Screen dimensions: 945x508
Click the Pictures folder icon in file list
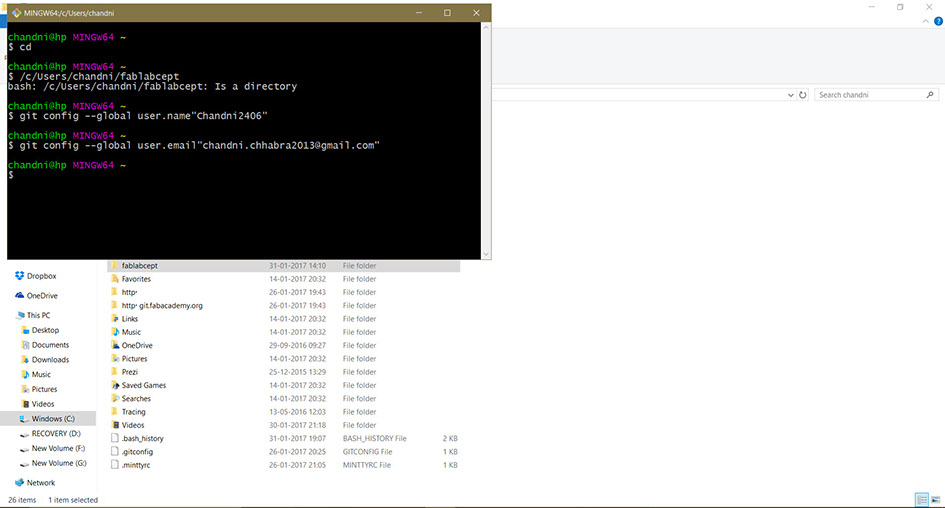coord(115,359)
